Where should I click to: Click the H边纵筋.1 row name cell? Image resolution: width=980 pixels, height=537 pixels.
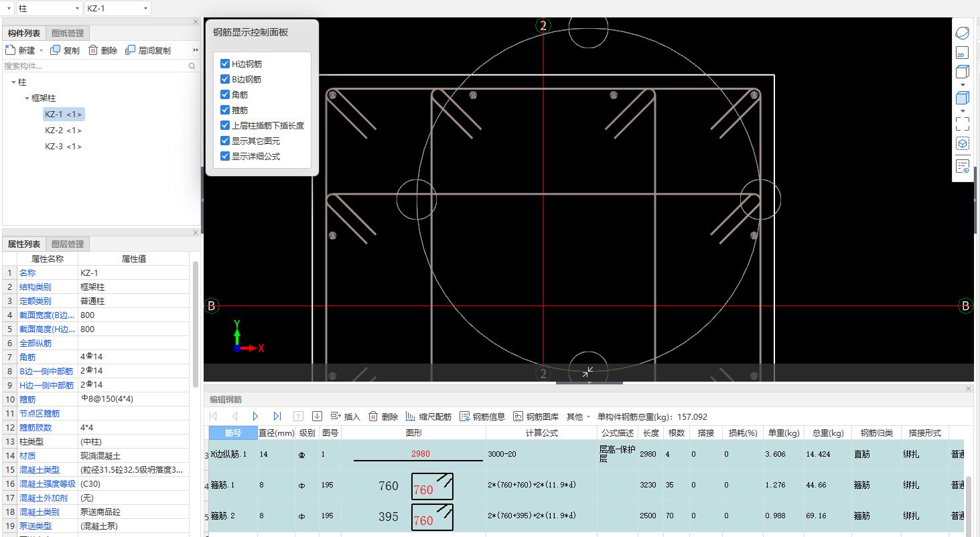coord(233,455)
